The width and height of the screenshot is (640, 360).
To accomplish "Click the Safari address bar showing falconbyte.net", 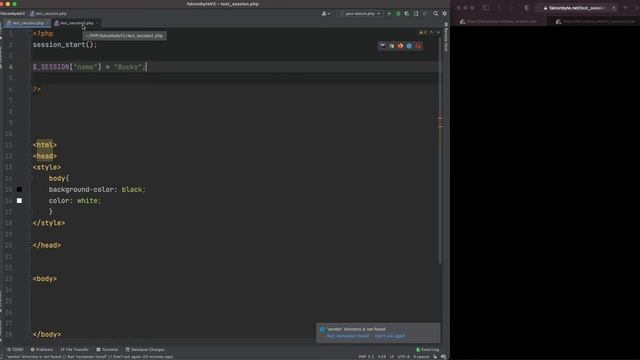I will 576,8.
